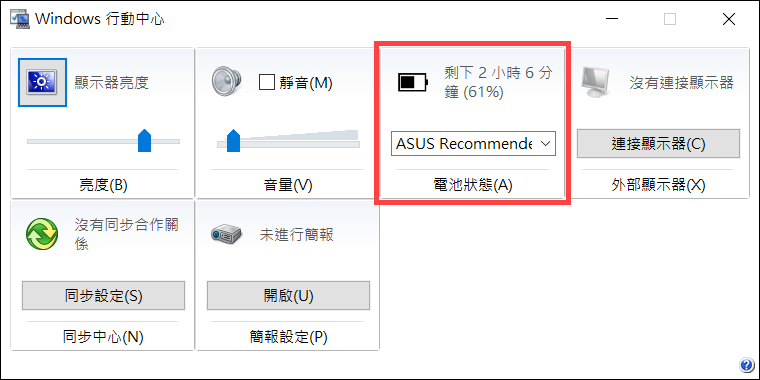The image size is (760, 380).
Task: Click the green sync arrows icon
Action: [42, 234]
